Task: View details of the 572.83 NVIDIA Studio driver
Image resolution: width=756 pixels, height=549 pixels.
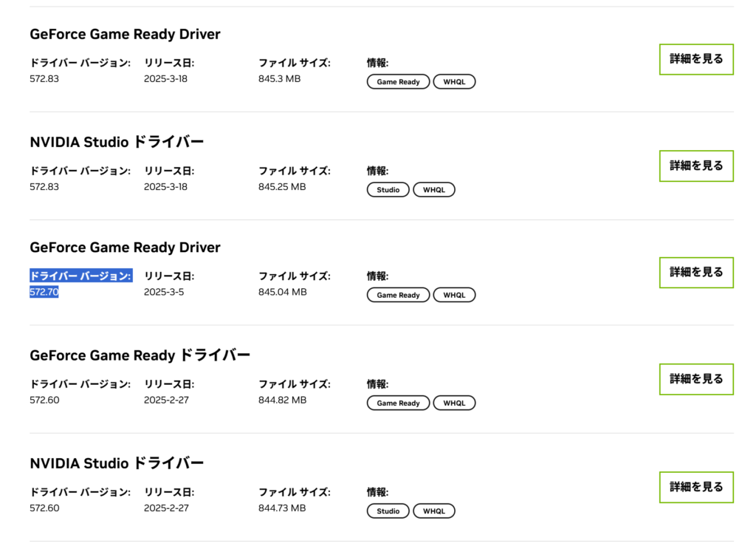Action: (x=696, y=166)
